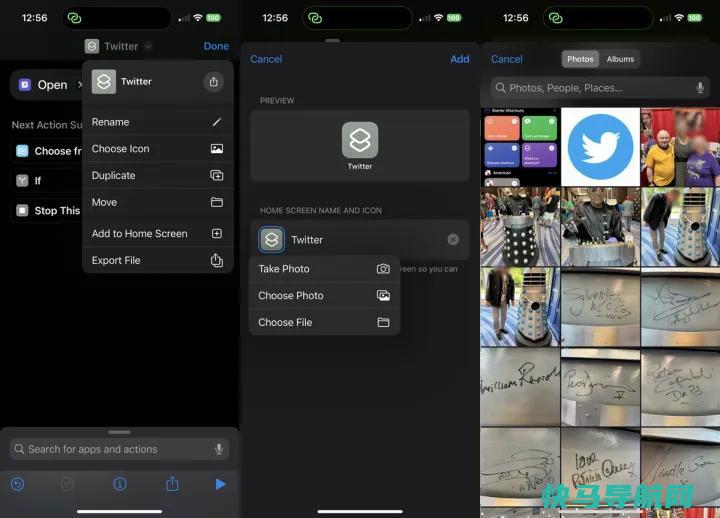The width and height of the screenshot is (720, 518).
Task: Tap the Choose Icon image glyph
Action: click(x=217, y=149)
